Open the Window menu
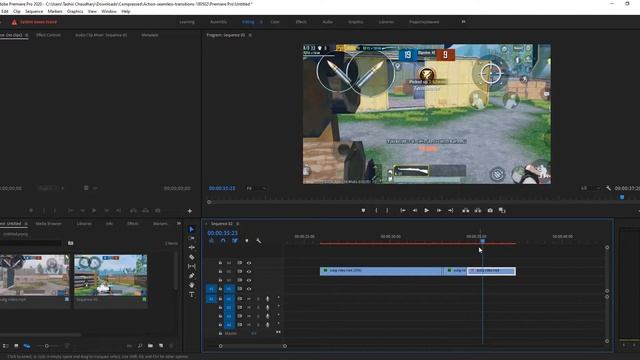Viewport: 640px width, 360px height. pos(109,11)
